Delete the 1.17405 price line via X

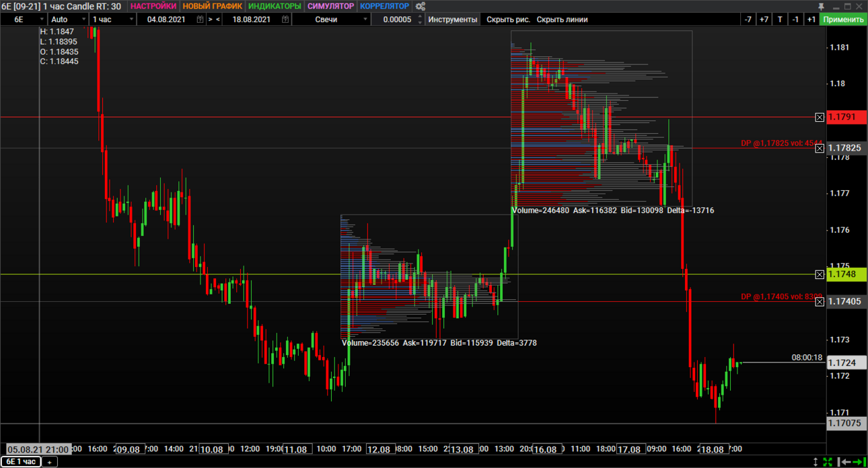(820, 302)
